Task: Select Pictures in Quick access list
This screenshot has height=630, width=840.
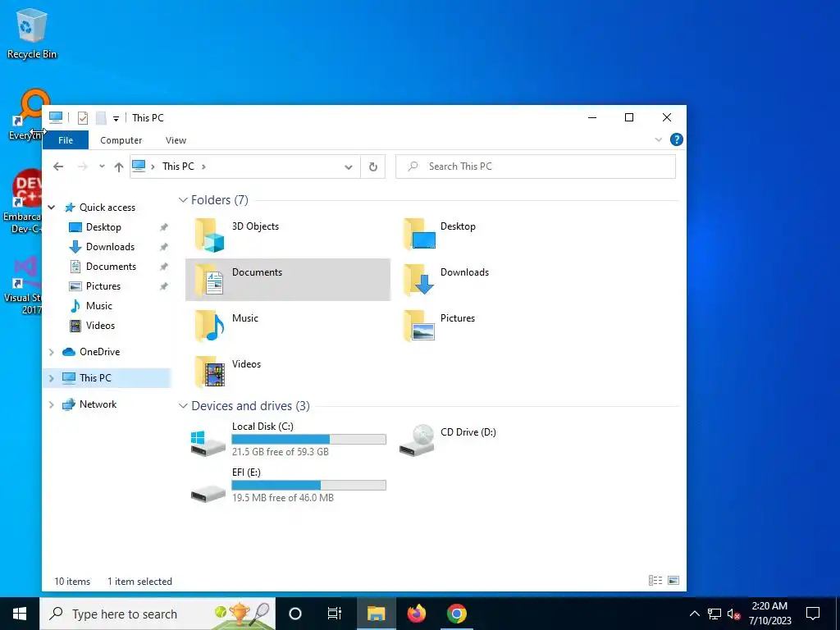Action: [103, 286]
